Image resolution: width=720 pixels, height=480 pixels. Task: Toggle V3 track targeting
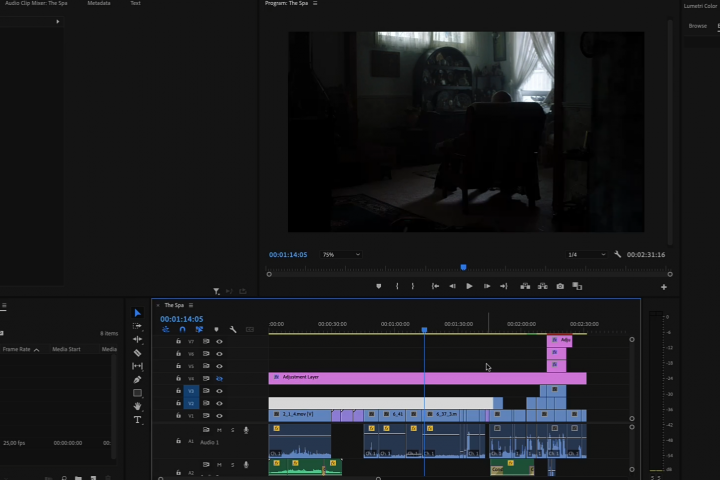click(x=191, y=391)
